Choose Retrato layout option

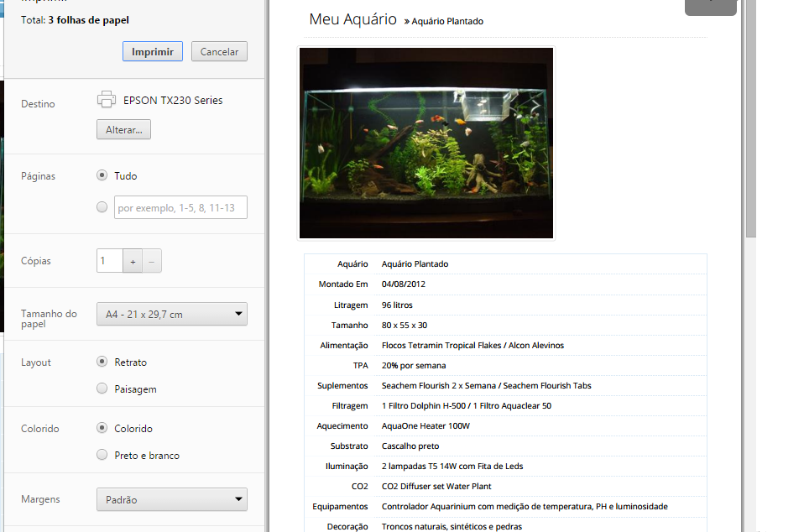click(102, 362)
